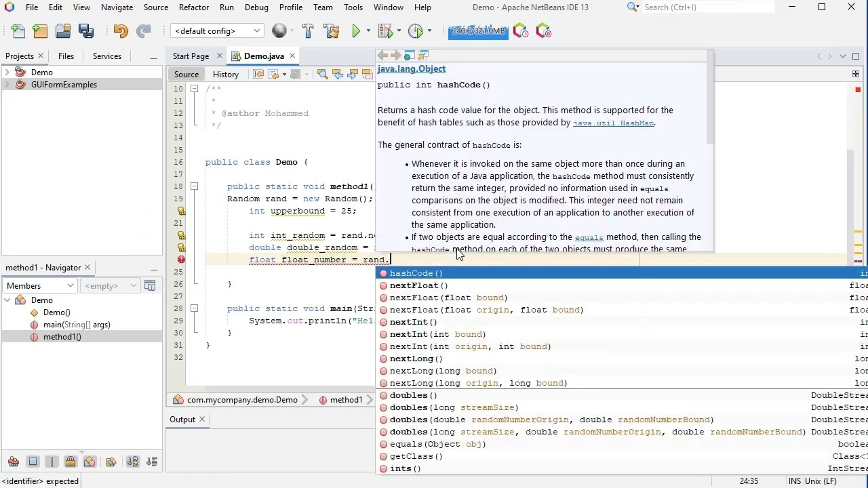Viewport: 868px width, 488px height.
Task: Click the Navigator panel icon next to empty dropdown
Action: tap(150, 286)
